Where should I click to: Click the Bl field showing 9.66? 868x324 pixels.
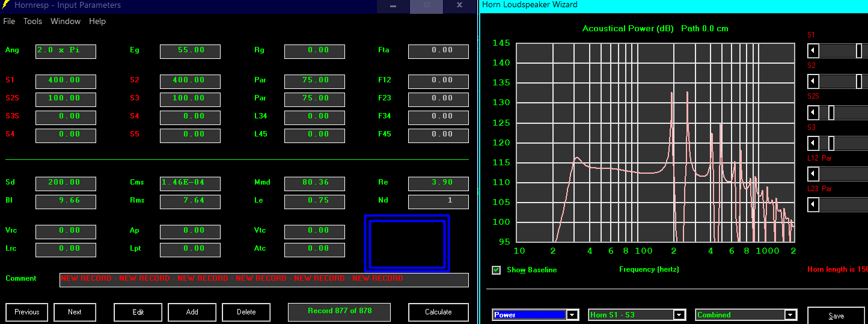66,201
